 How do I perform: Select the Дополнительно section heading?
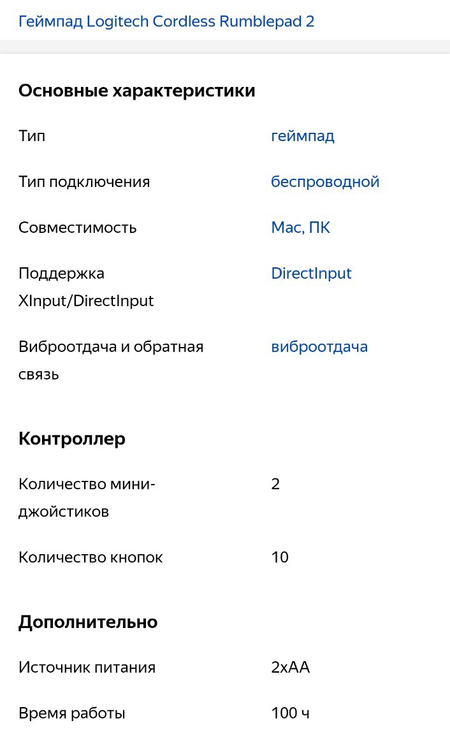(88, 622)
